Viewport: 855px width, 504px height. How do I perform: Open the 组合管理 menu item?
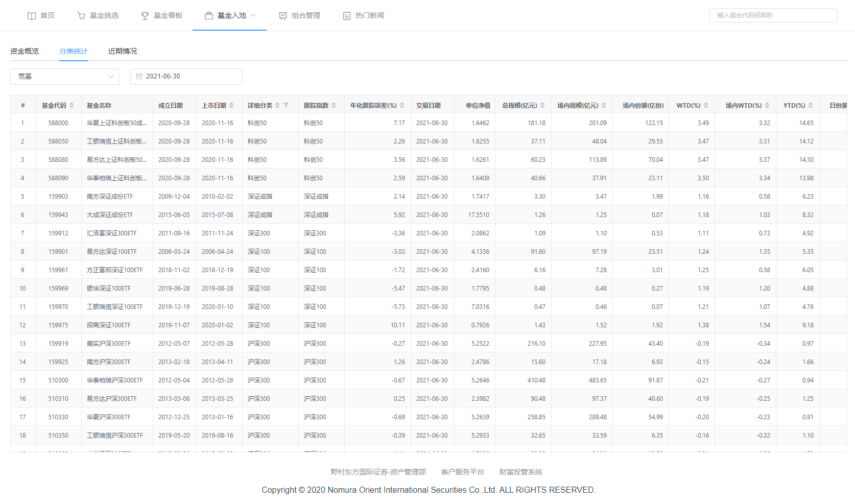299,16
